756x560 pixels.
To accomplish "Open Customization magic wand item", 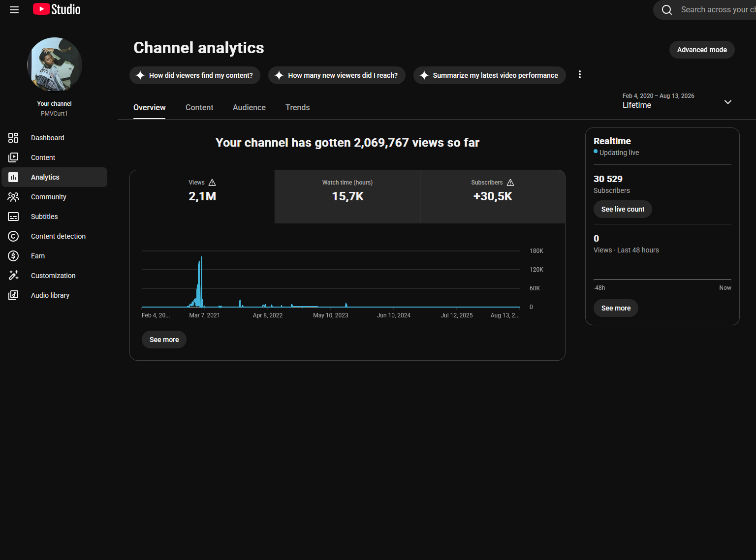I will click(x=54, y=276).
